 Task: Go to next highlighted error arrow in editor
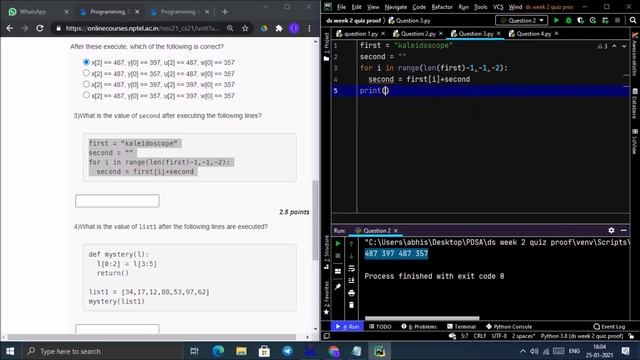(624, 46)
